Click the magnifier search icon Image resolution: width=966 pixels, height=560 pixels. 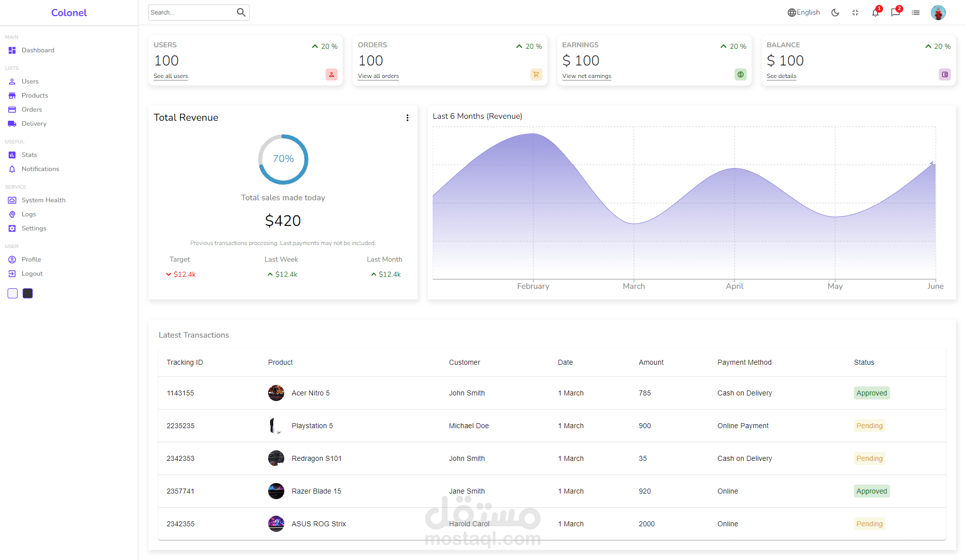241,13
